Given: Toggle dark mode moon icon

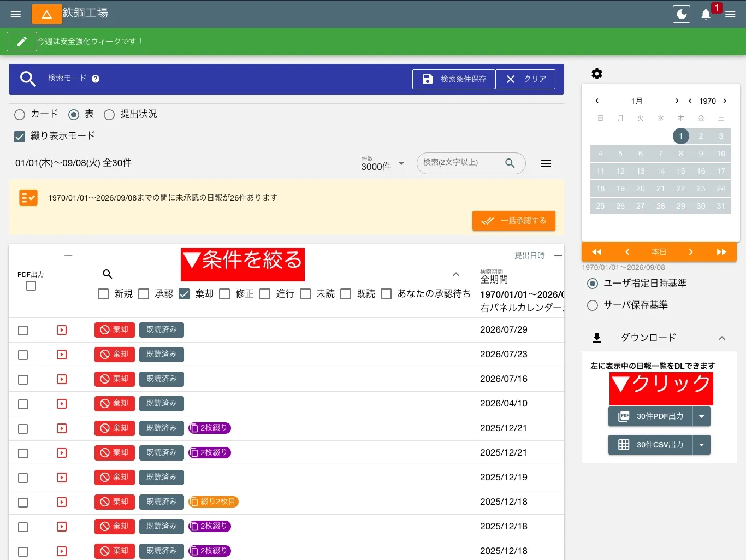Looking at the screenshot, I should 682,14.
